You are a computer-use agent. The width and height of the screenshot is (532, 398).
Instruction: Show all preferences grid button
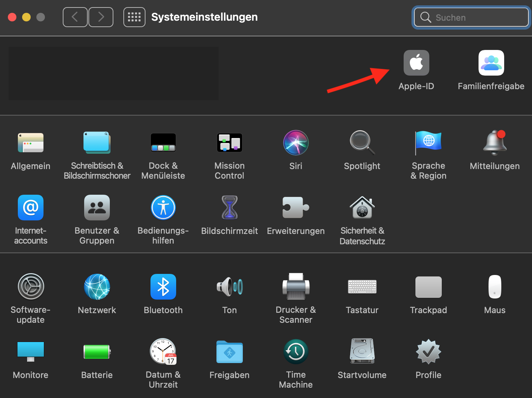coord(134,17)
